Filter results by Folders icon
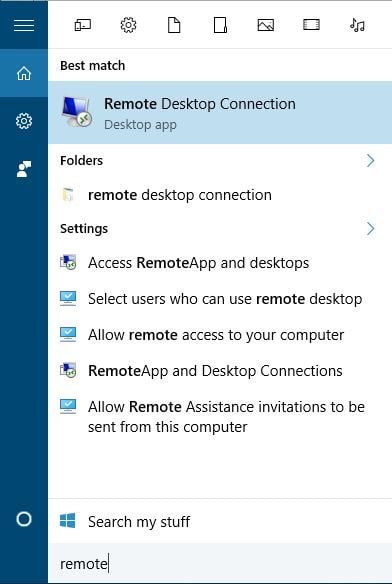The image size is (392, 584). pos(220,25)
